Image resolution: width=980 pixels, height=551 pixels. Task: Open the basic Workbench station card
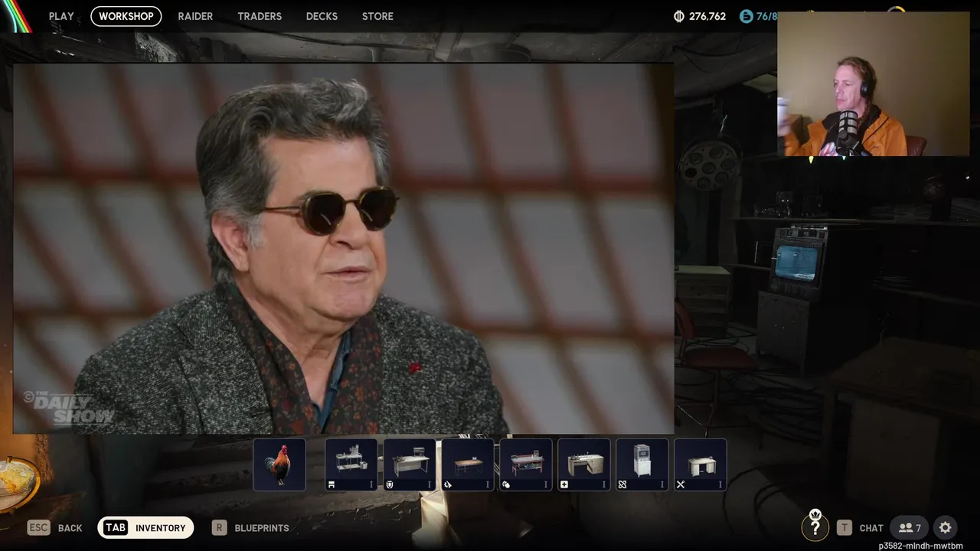[x=351, y=465]
